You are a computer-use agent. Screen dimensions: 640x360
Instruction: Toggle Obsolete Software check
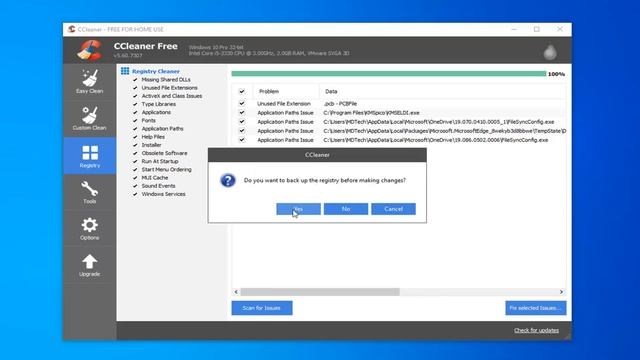point(135,153)
